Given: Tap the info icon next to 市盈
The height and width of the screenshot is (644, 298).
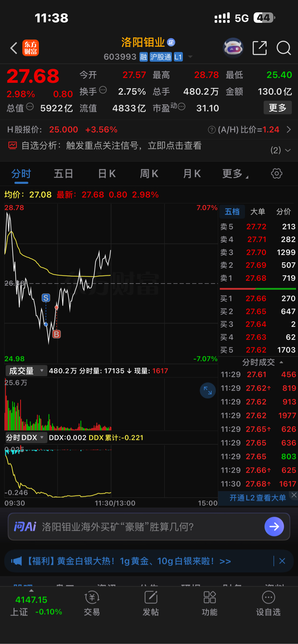Looking at the screenshot, I should [181, 107].
